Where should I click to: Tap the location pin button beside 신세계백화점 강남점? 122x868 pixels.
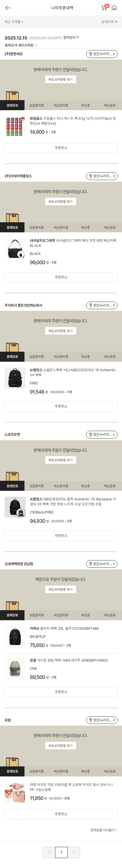(x=102, y=564)
